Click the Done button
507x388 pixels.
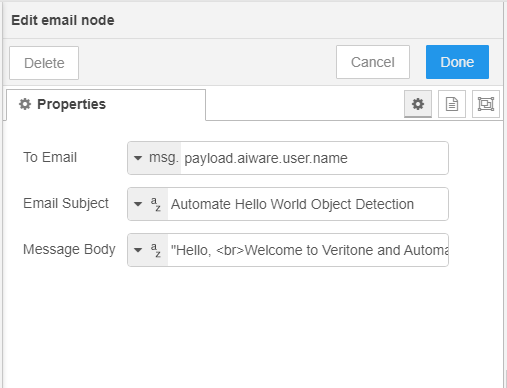point(457,62)
